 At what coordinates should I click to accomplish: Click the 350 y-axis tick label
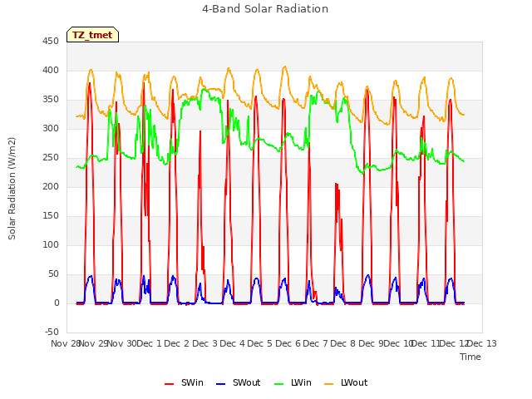(51, 100)
